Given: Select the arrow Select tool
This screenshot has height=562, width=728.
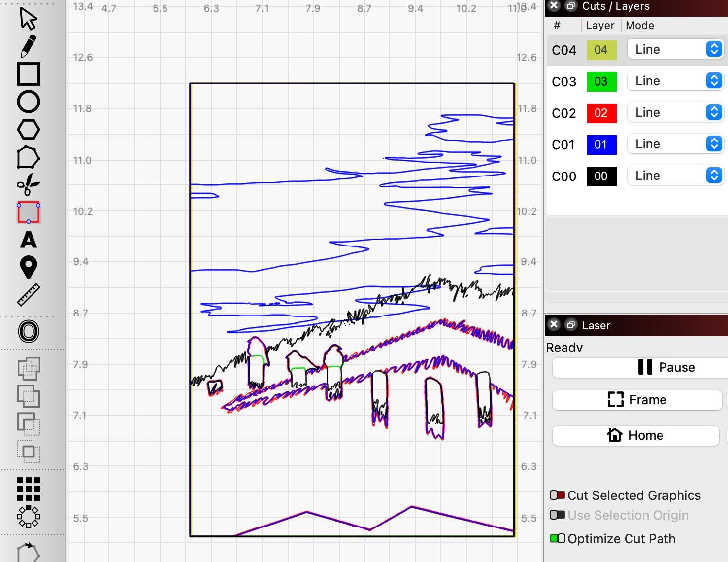Looking at the screenshot, I should click(28, 19).
